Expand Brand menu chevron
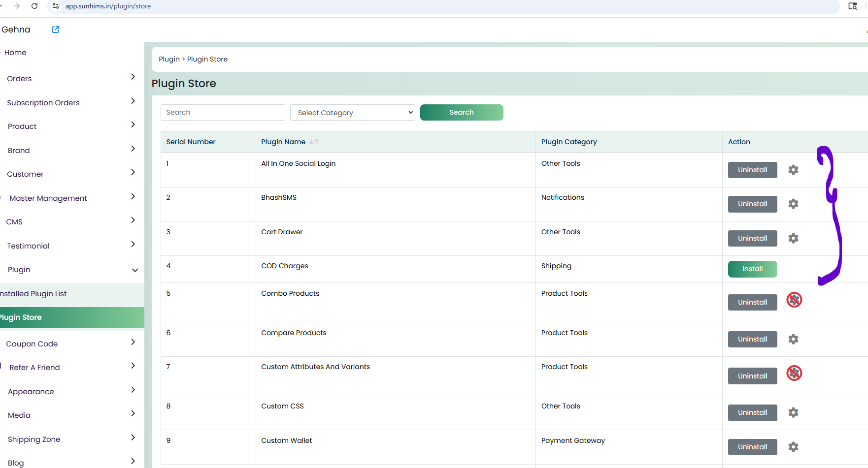This screenshot has height=468, width=868. click(133, 149)
